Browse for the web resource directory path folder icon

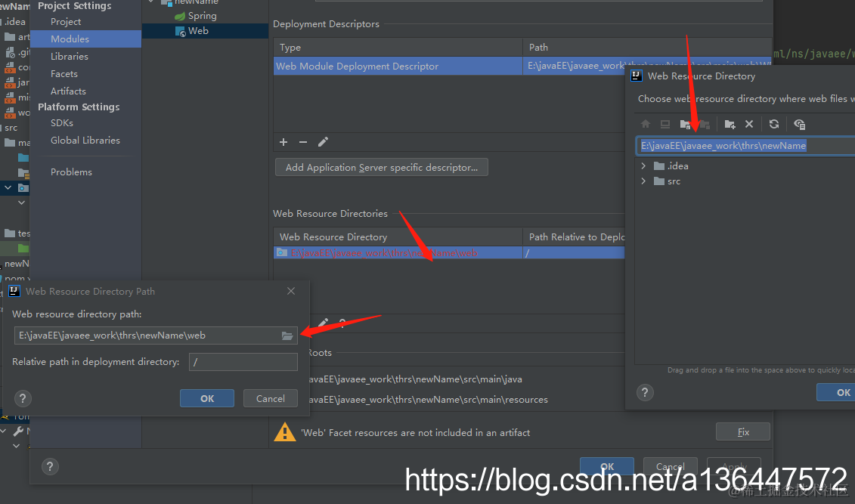coord(287,335)
